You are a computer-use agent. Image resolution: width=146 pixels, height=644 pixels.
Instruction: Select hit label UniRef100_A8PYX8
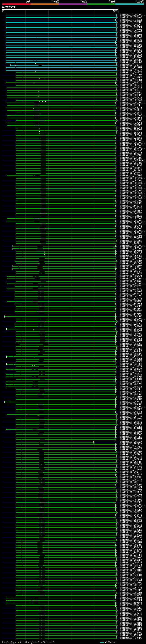click(131, 331)
